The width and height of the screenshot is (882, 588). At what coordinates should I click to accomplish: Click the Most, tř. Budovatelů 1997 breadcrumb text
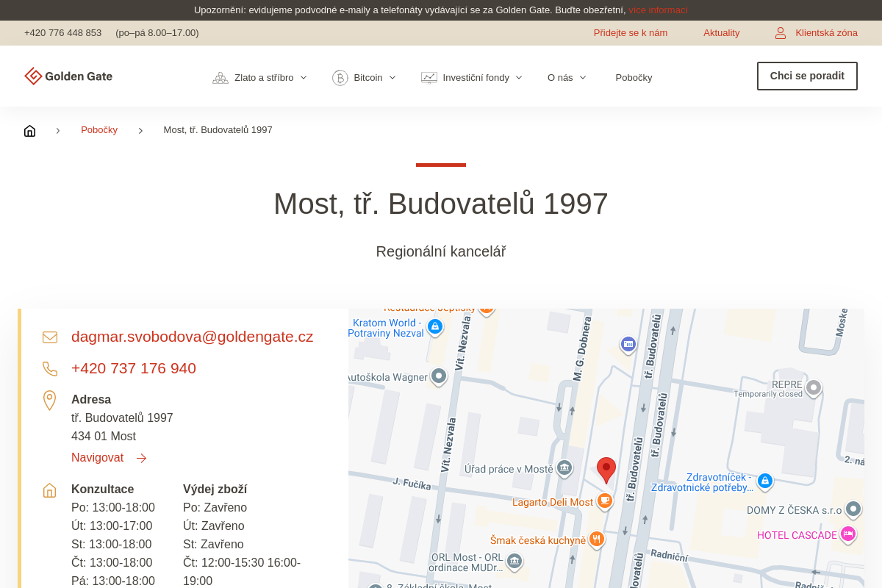tap(218, 130)
